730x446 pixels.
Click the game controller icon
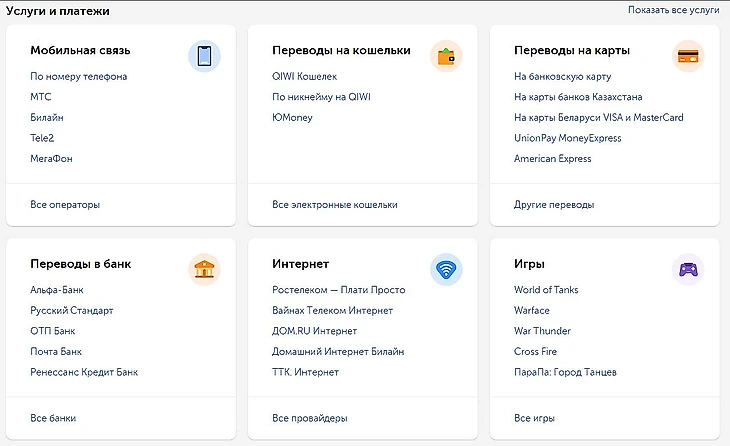(688, 270)
